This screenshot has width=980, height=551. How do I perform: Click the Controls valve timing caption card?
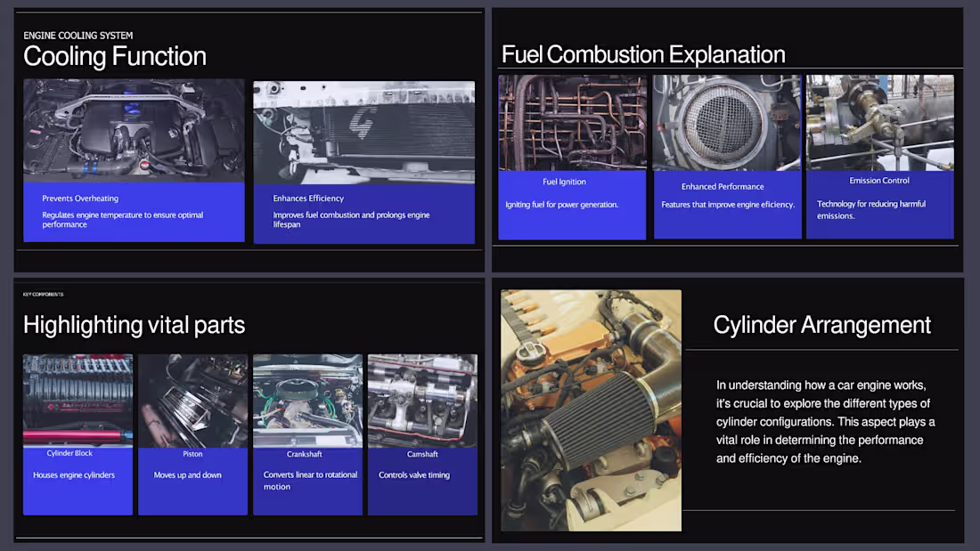pos(422,481)
